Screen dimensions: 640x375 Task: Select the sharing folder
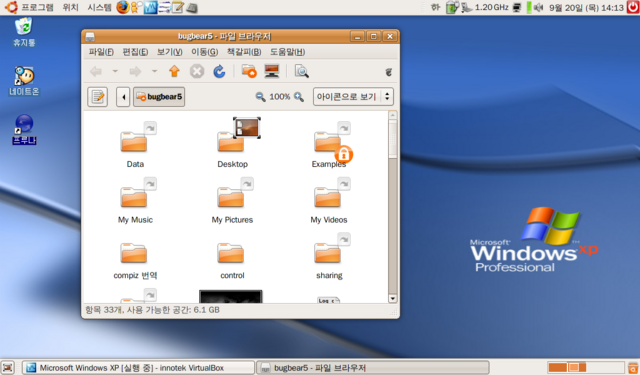click(329, 256)
